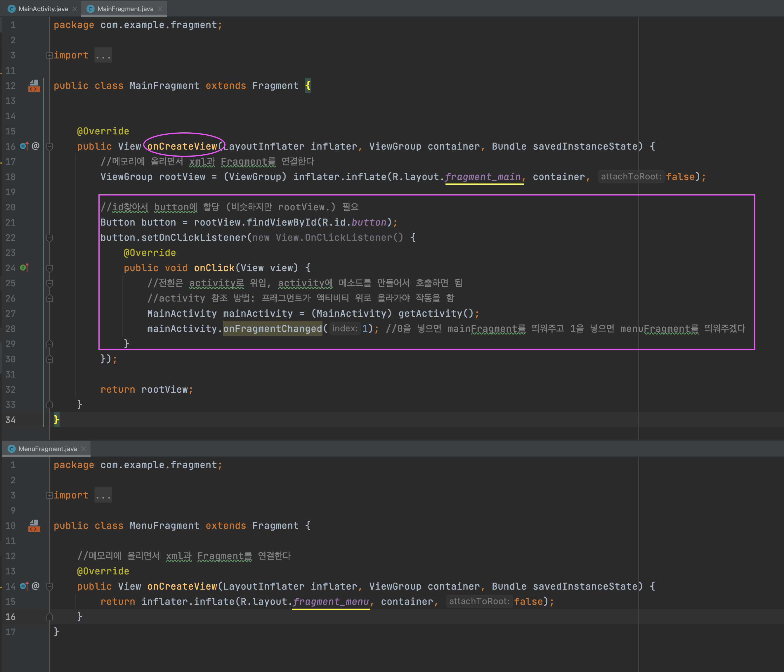Screen dimensions: 784x672
Task: Open related XML file icon for MenuFragment class
Action: click(x=34, y=526)
